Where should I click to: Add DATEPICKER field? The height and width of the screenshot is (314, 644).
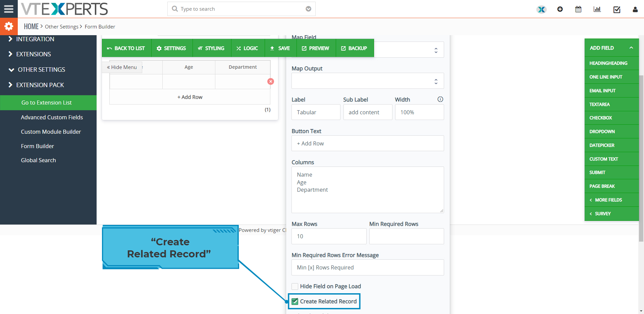(612, 145)
